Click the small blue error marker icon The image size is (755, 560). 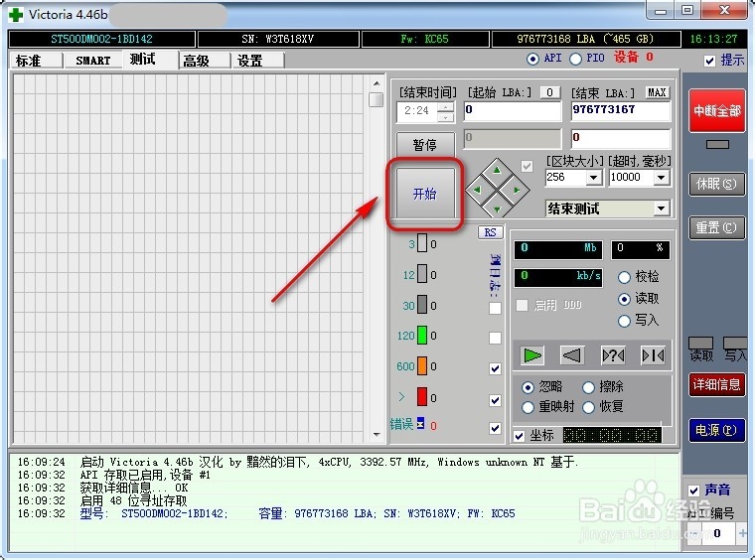(x=420, y=423)
